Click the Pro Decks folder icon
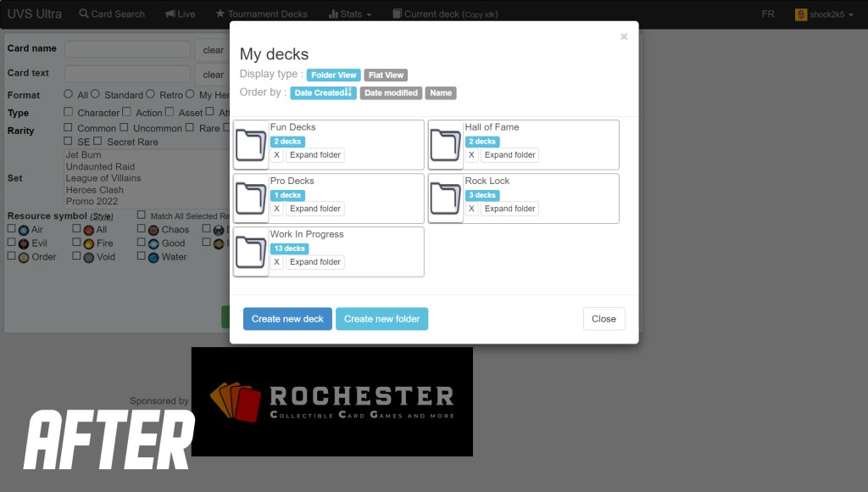 click(x=251, y=198)
